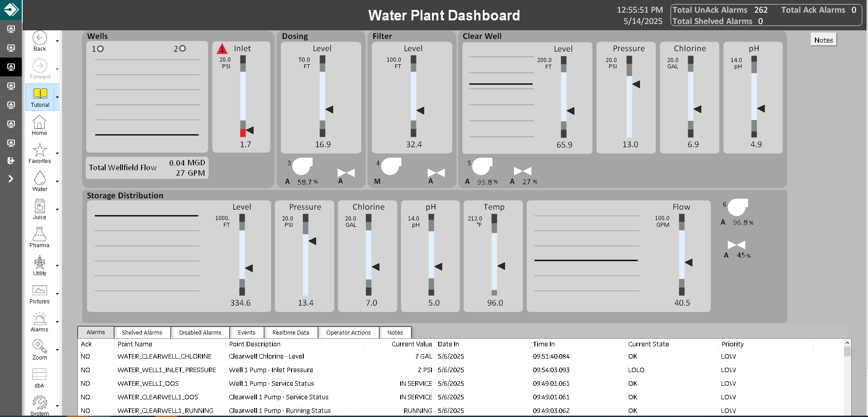The width and height of the screenshot is (868, 417).
Task: Switch to the Shelved Alarms tab
Action: 142,332
